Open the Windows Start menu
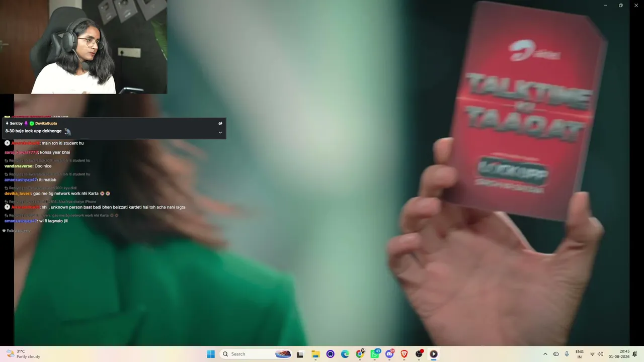 tap(211, 354)
